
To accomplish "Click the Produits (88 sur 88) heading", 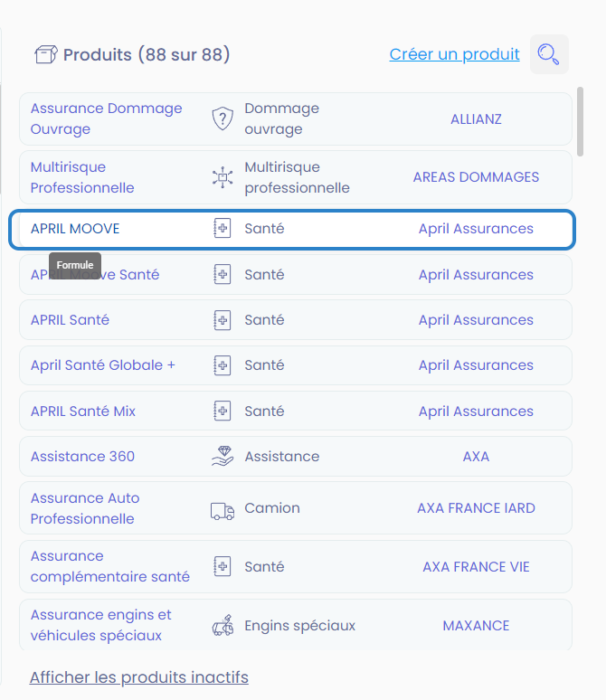I will pyautogui.click(x=147, y=54).
